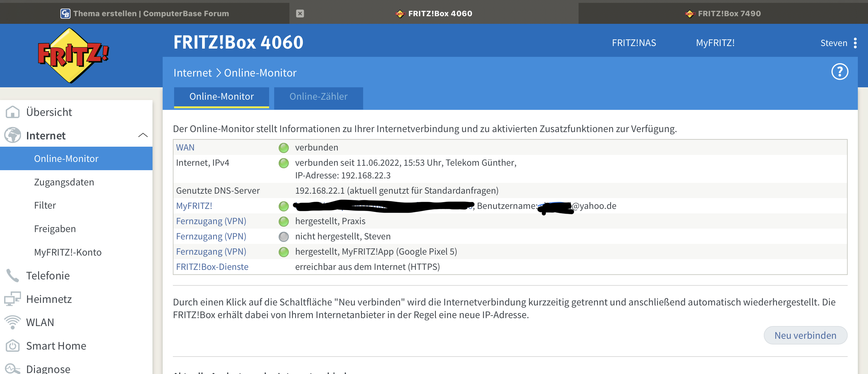The image size is (868, 374).
Task: Click the gray Steven VPN status indicator
Action: (284, 237)
